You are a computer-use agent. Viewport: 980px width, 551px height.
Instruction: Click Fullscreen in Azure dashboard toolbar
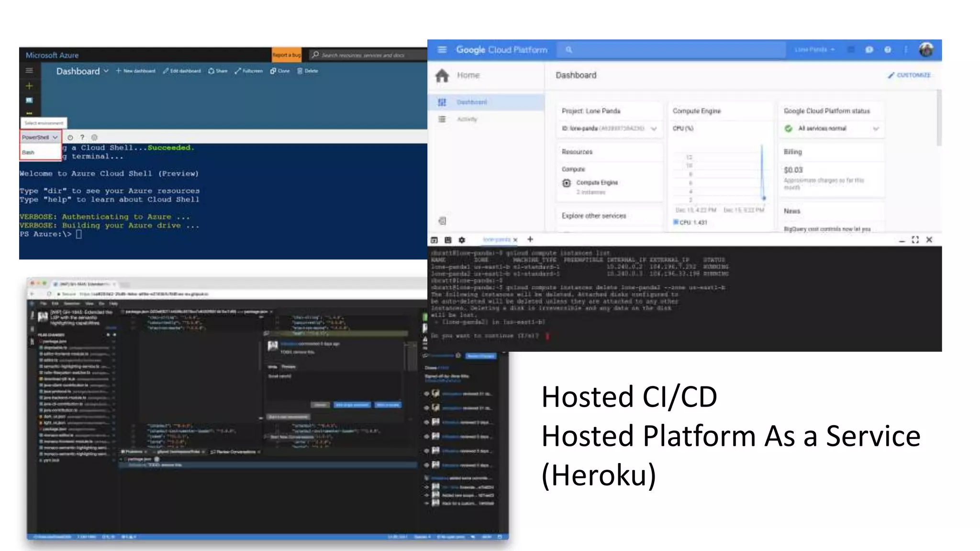[248, 71]
